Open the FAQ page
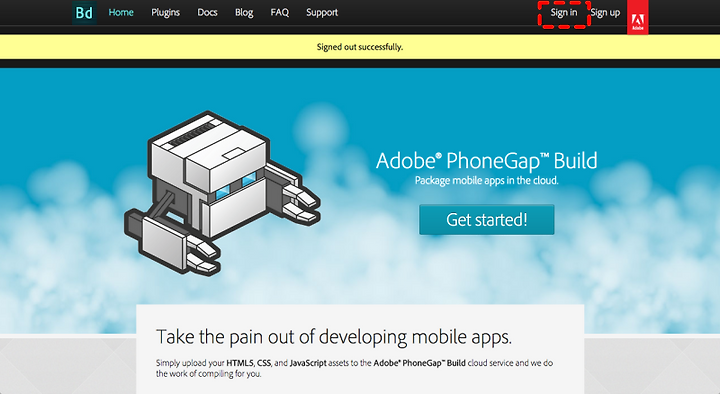Image resolution: width=720 pixels, height=394 pixels. tap(280, 12)
